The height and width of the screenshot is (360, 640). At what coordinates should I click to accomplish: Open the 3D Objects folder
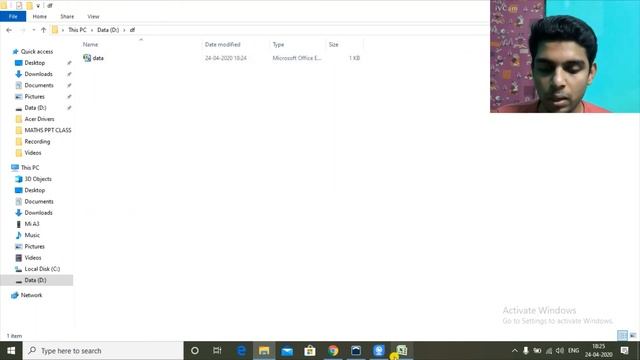38,179
